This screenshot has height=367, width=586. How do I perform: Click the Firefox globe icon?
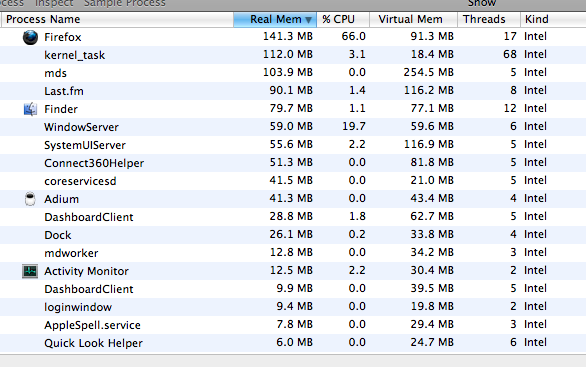(x=30, y=37)
